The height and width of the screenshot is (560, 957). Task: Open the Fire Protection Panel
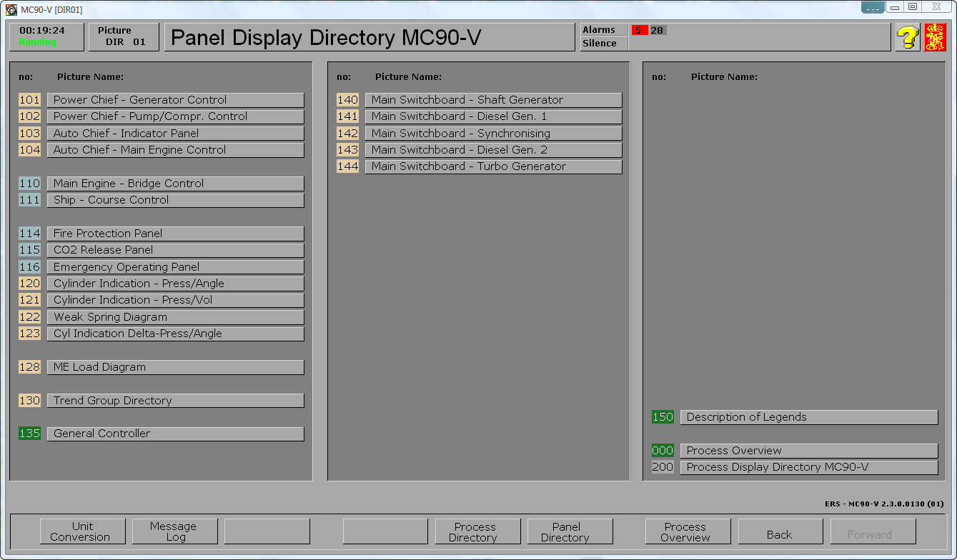click(175, 234)
